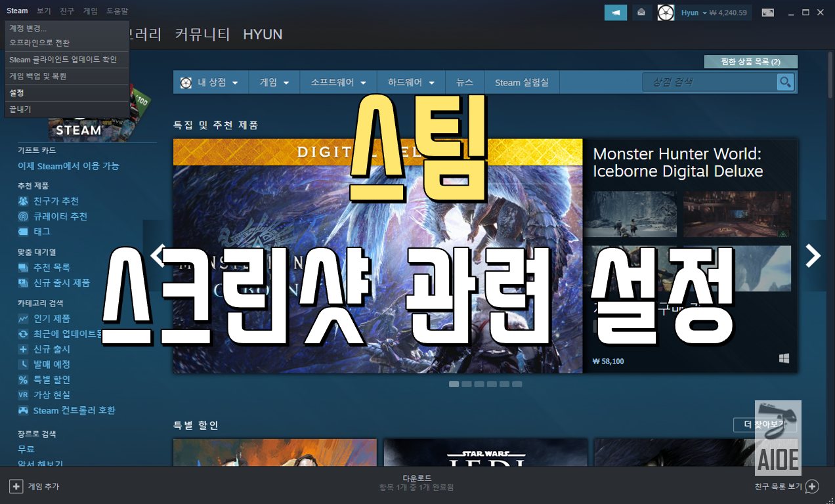Click the 특별 할인 percent icon

(x=23, y=380)
